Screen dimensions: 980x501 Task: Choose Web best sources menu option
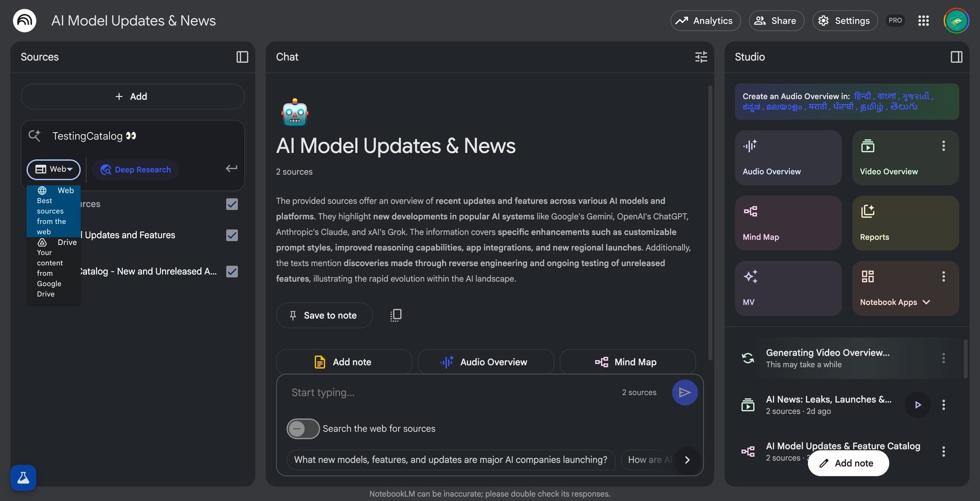coord(53,211)
